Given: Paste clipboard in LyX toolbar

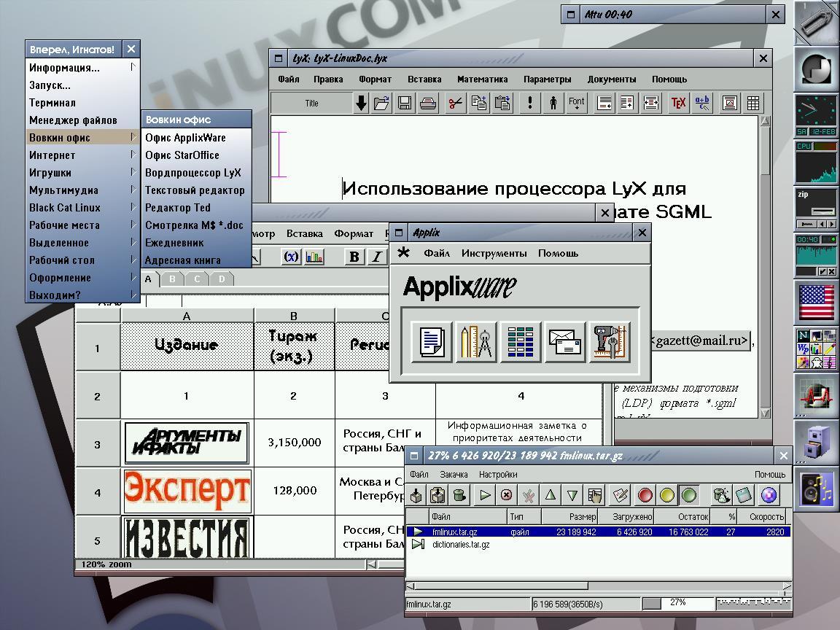Looking at the screenshot, I should pyautogui.click(x=502, y=102).
